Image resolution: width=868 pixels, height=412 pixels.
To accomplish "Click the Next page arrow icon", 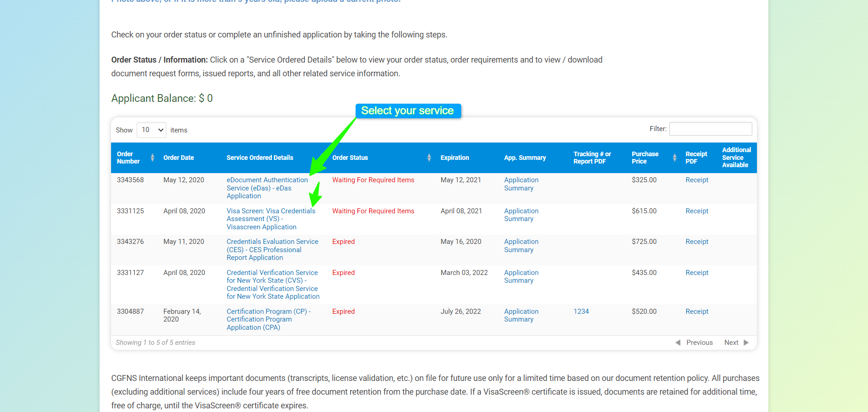I will (746, 343).
